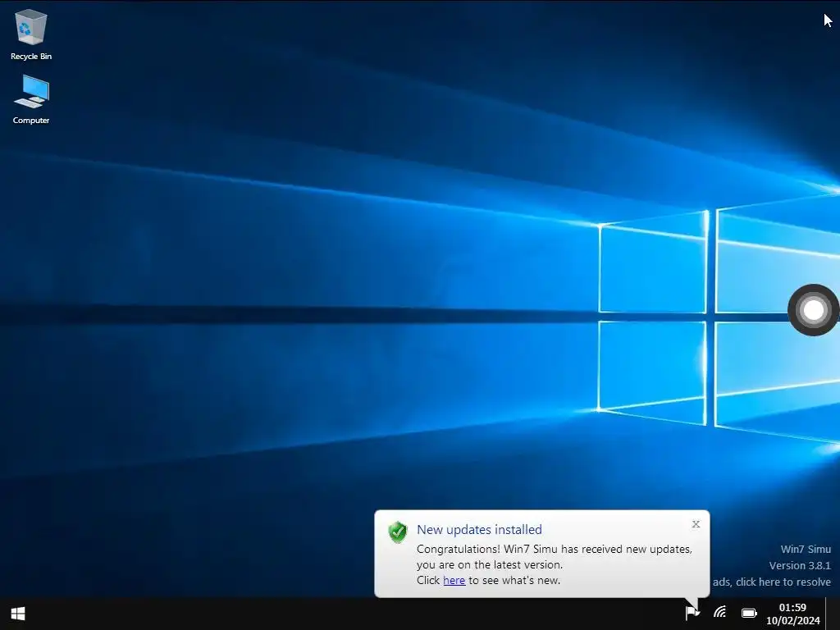This screenshot has height=630, width=840.
Task: Click the battery status tray icon
Action: (749, 613)
